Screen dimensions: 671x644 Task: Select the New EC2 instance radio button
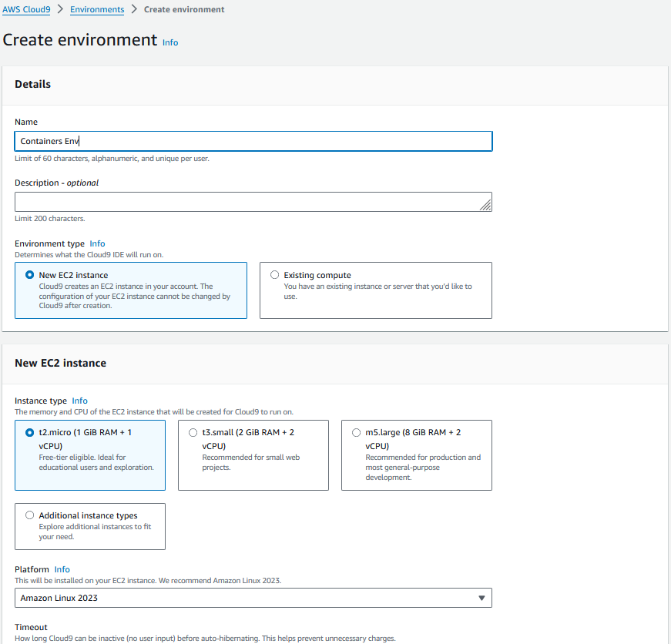coord(29,275)
